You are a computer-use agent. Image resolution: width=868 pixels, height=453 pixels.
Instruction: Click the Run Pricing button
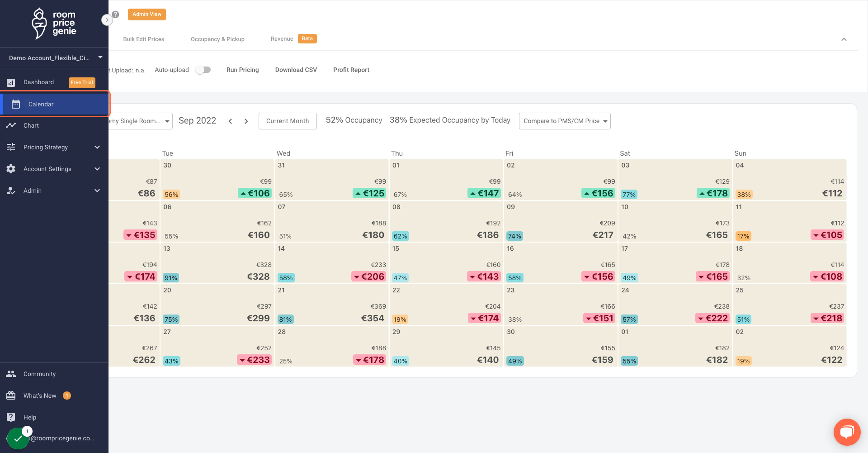click(243, 70)
